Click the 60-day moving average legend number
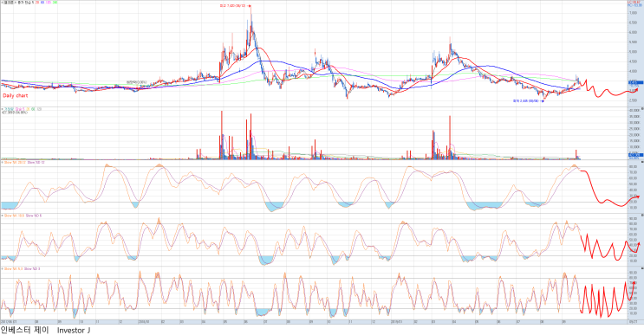 click(42, 3)
